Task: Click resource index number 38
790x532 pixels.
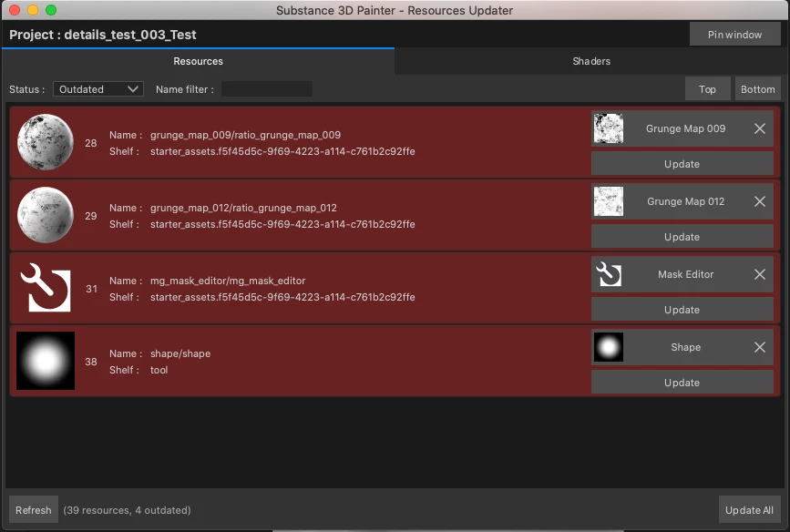Action: point(91,362)
